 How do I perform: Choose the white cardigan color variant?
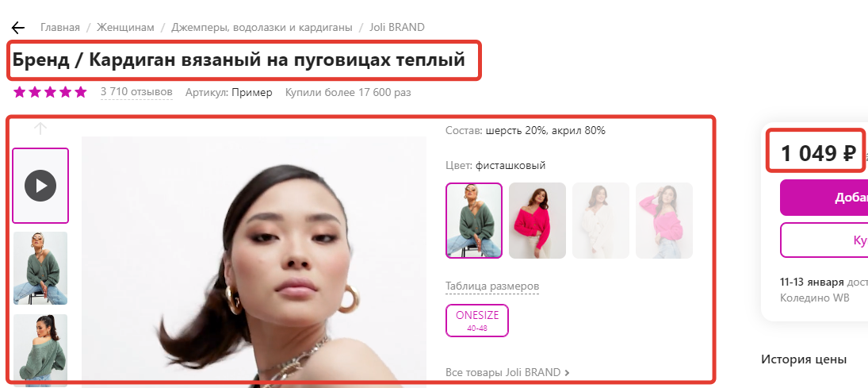601,221
